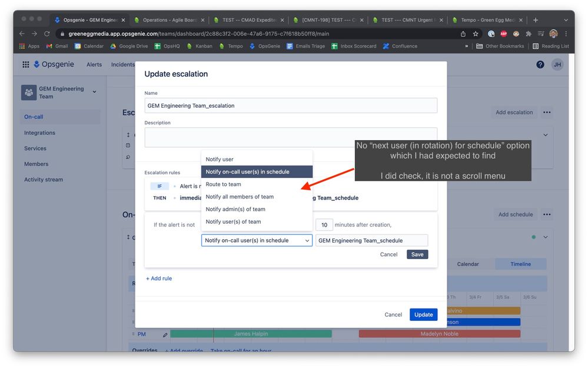Click the Add escalation button
The height and width of the screenshot is (368, 588).
click(514, 112)
